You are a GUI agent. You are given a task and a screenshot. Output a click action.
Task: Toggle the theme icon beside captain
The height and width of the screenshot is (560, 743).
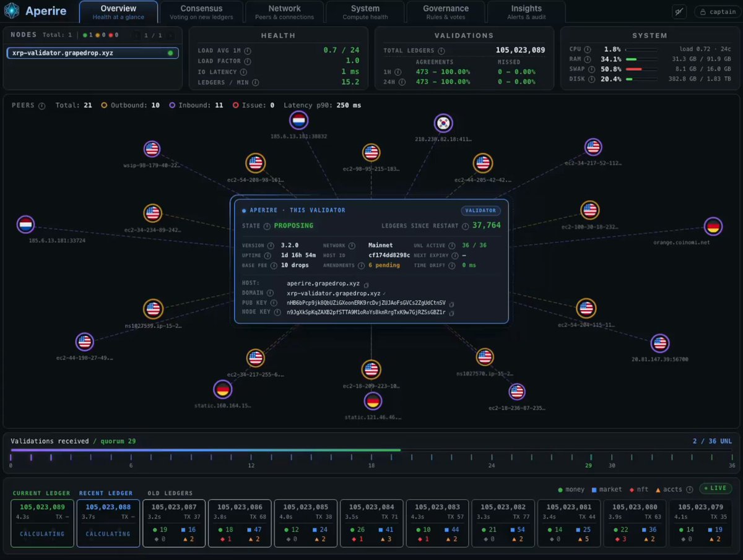(x=679, y=12)
